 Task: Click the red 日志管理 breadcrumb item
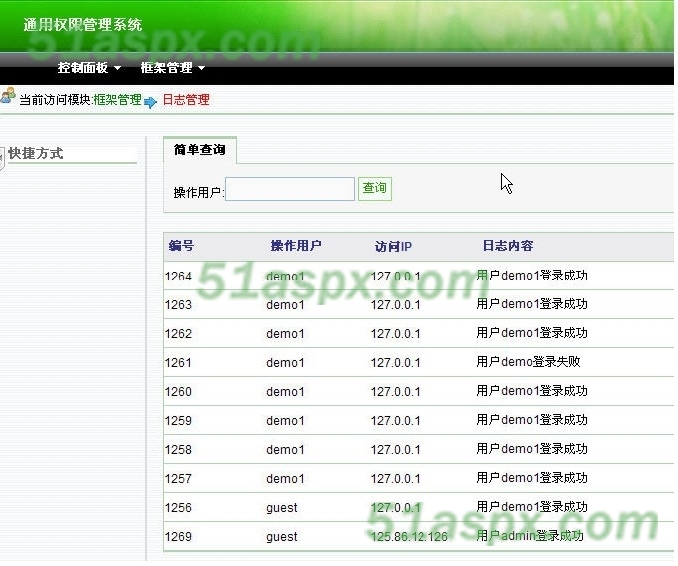pyautogui.click(x=186, y=100)
